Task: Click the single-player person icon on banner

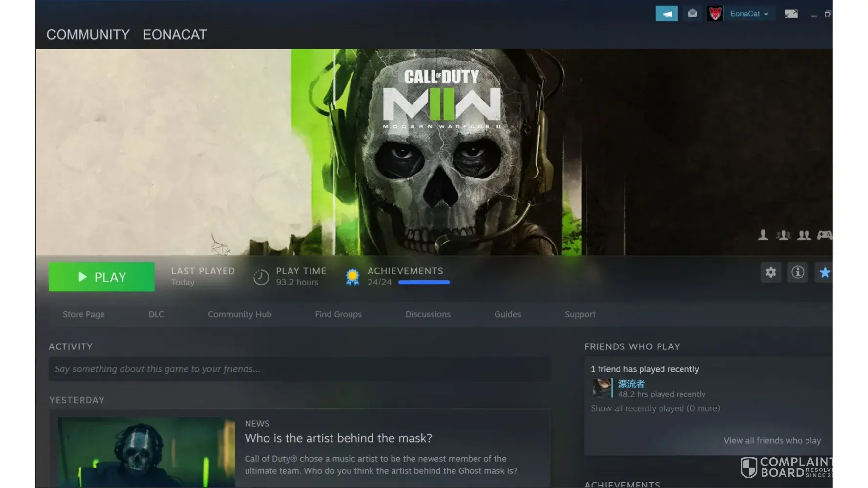Action: [763, 236]
